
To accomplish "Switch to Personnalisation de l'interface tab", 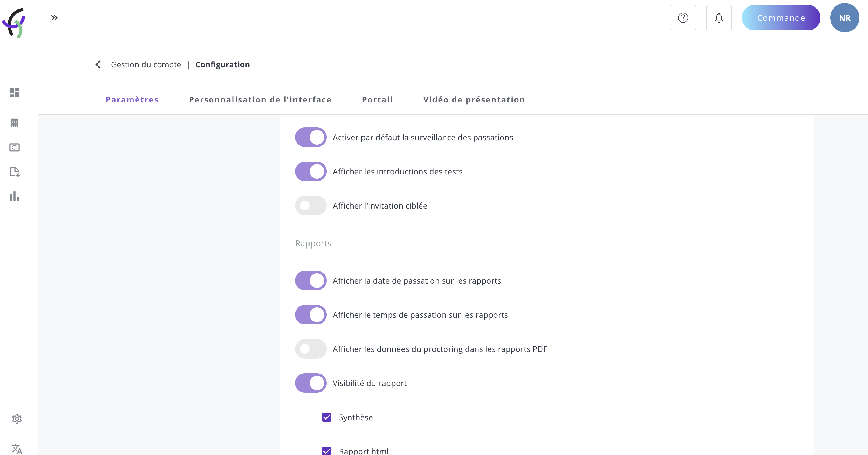I will 260,100.
